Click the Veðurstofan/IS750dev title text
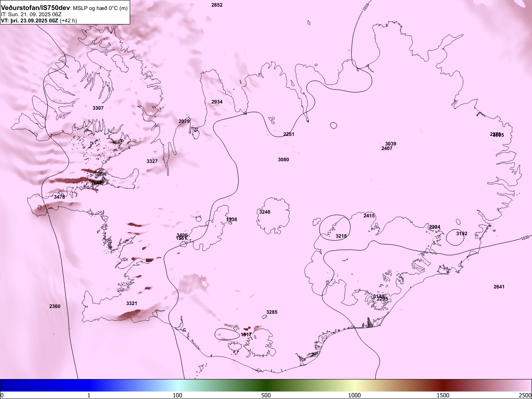This screenshot has height=399, width=532. (35, 8)
